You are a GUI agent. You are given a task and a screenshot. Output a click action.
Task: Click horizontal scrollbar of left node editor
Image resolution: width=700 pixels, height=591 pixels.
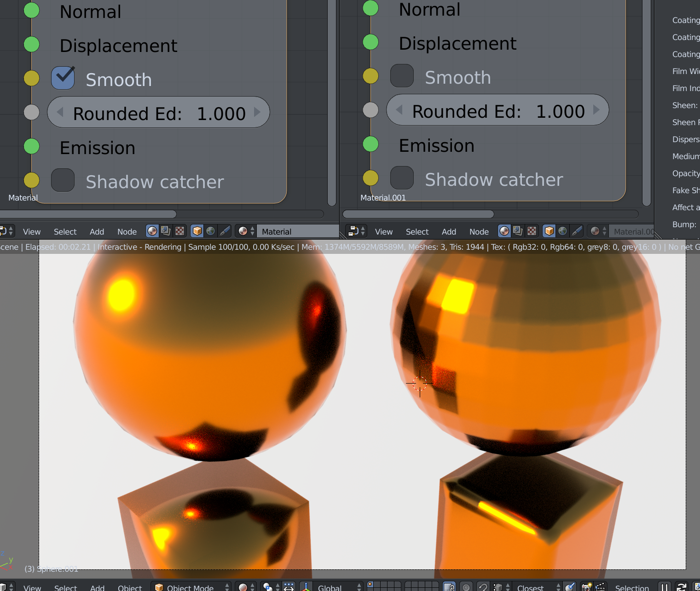point(88,214)
